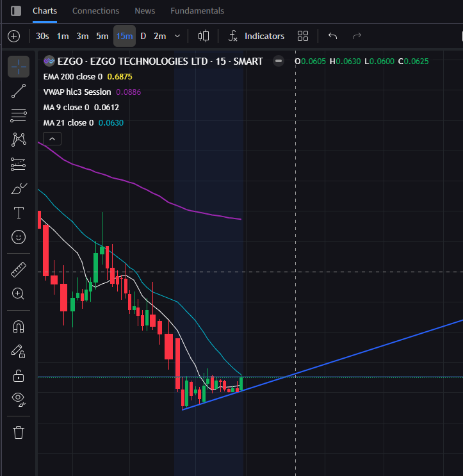Select the D daily timeframe
The width and height of the screenshot is (463, 476).
(x=143, y=36)
